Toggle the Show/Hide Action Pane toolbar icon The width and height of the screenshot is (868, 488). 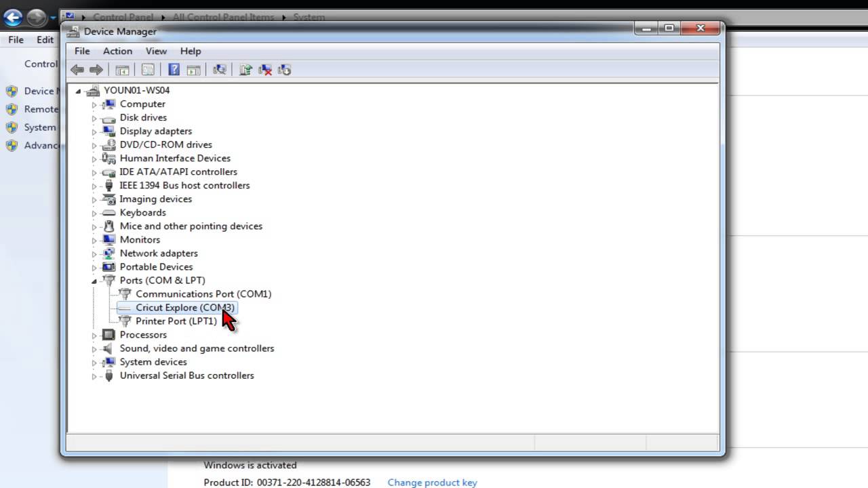[193, 70]
